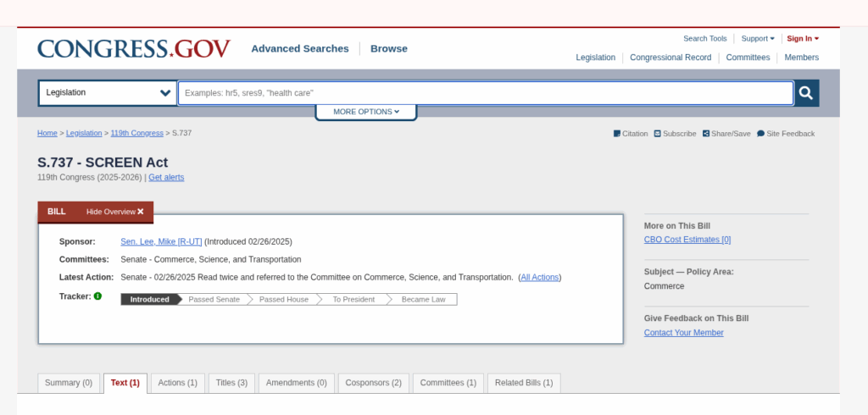Click the BILL label tab

(x=57, y=212)
